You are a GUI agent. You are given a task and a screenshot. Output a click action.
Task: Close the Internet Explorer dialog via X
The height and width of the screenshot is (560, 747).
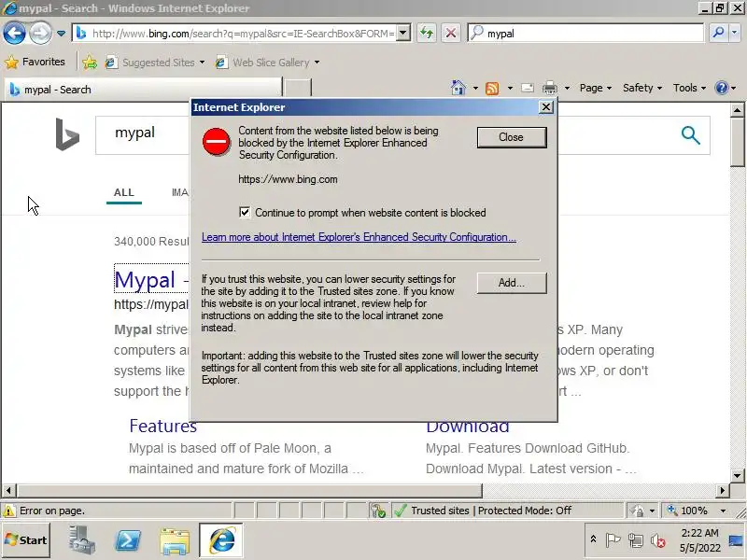click(x=546, y=107)
